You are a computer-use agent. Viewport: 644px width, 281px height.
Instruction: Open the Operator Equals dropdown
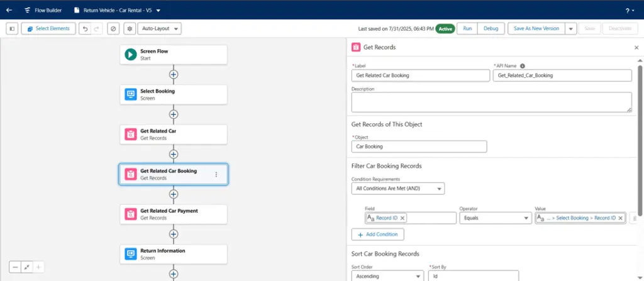click(x=496, y=218)
